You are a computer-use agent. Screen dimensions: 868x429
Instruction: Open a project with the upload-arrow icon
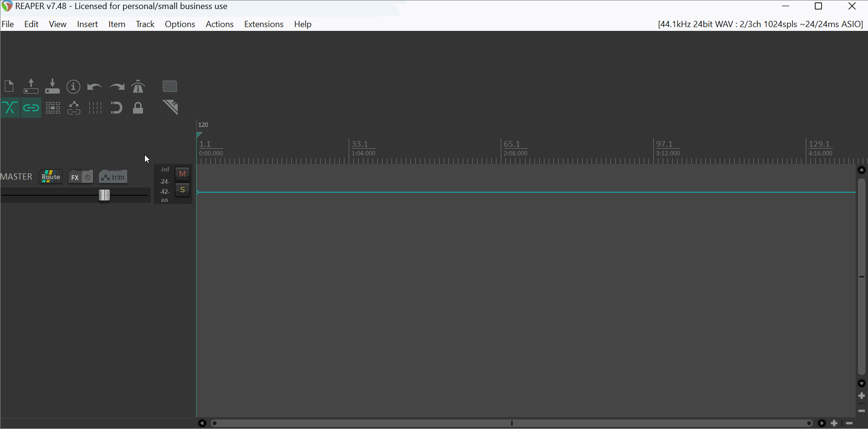pos(31,86)
